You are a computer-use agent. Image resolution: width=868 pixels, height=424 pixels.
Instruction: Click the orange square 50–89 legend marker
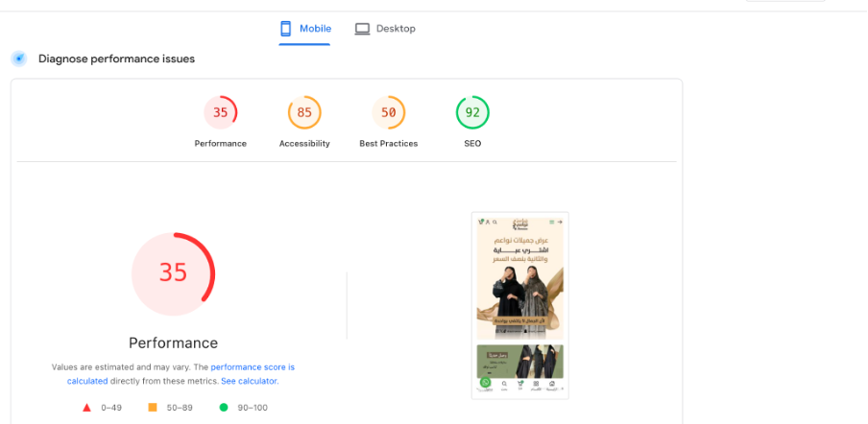[152, 408]
